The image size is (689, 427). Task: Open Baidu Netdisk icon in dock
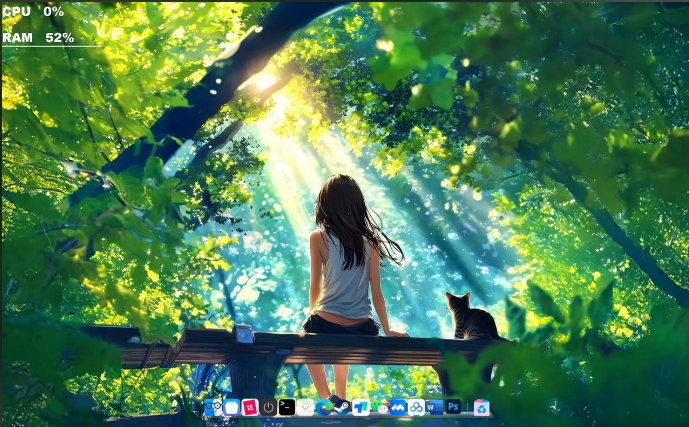coord(416,408)
